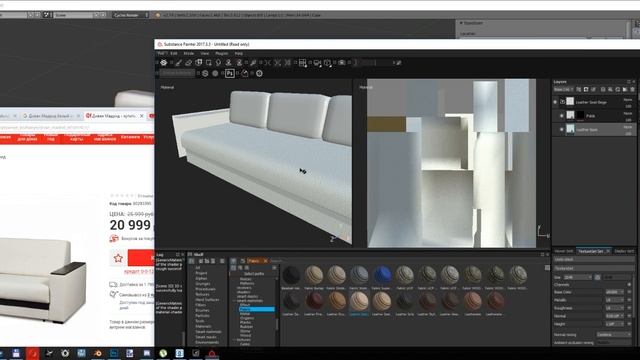The width and height of the screenshot is (640, 360).
Task: Click the camera screenshot icon in toolbar
Action: point(342,62)
